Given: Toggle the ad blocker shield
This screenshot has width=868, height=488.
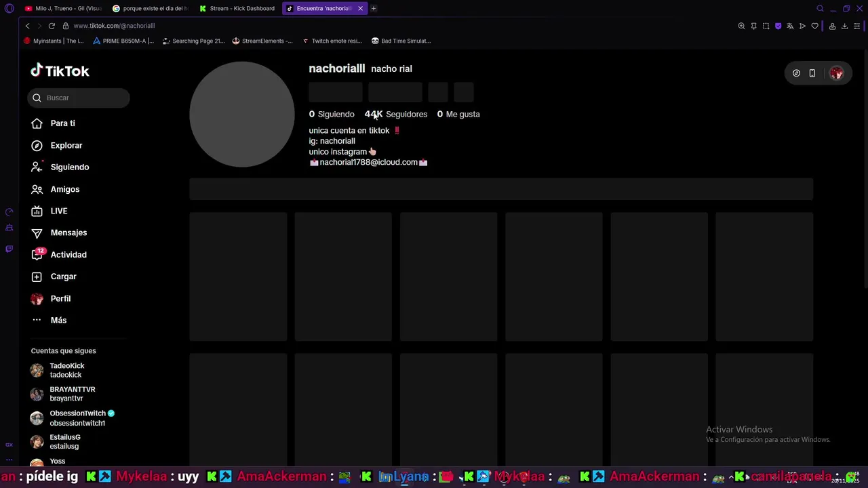Looking at the screenshot, I should click(778, 26).
